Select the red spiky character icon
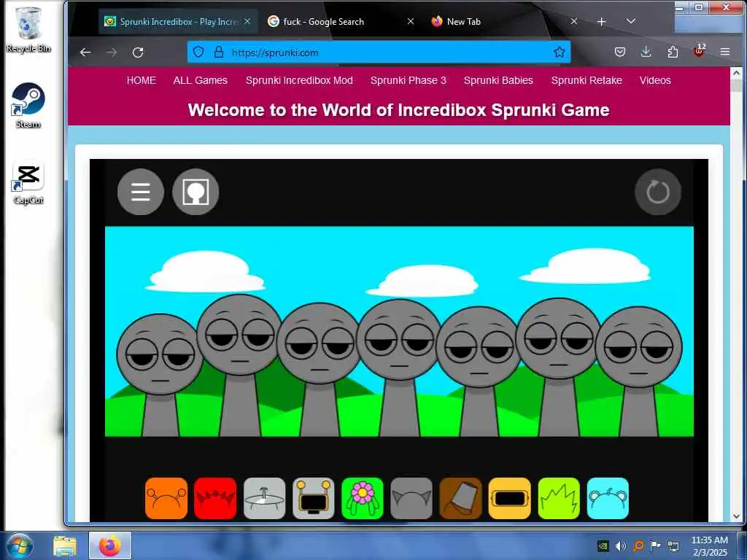 tap(215, 498)
